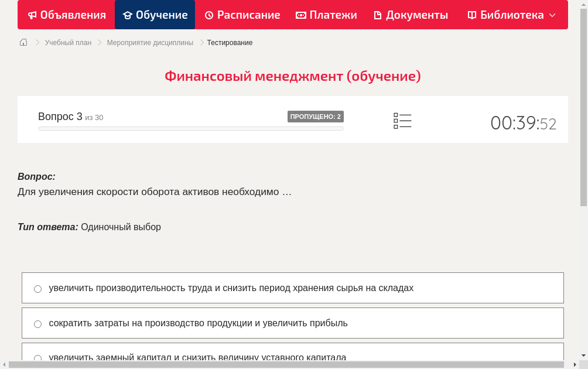Click the Тестирование breadcrumb entry
The width and height of the screenshot is (588, 369).
(228, 42)
